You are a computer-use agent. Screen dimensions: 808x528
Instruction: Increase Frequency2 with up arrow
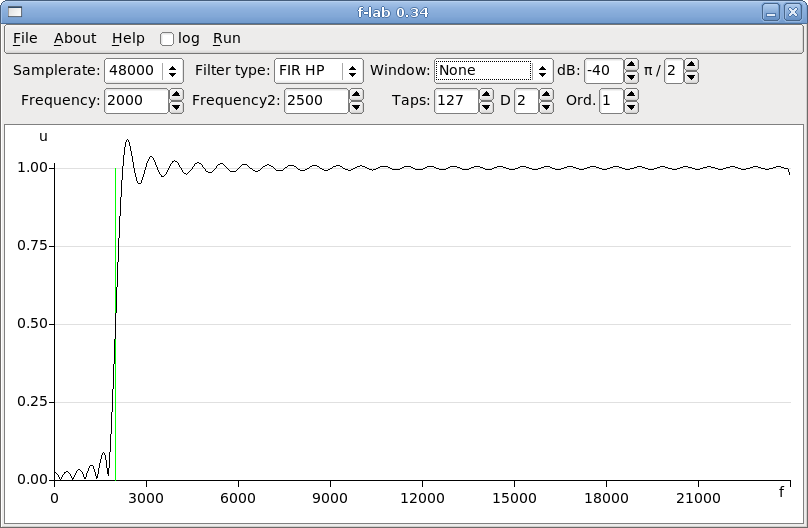(356, 95)
